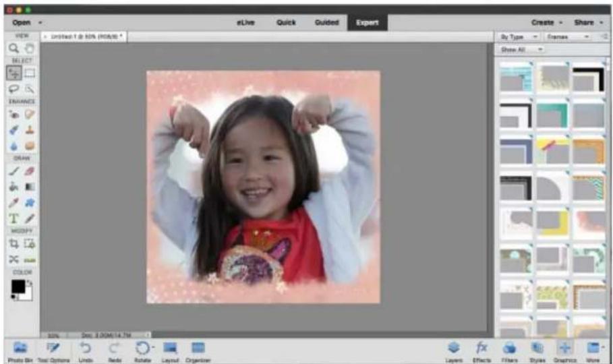Select the Red Eye Removal tool
The width and height of the screenshot is (613, 364).
(13, 114)
